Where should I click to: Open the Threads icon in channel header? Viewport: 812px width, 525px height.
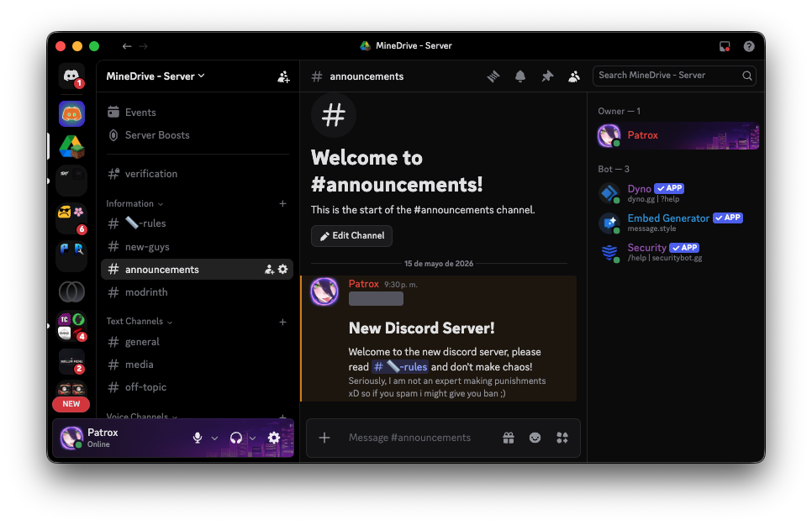(x=493, y=76)
